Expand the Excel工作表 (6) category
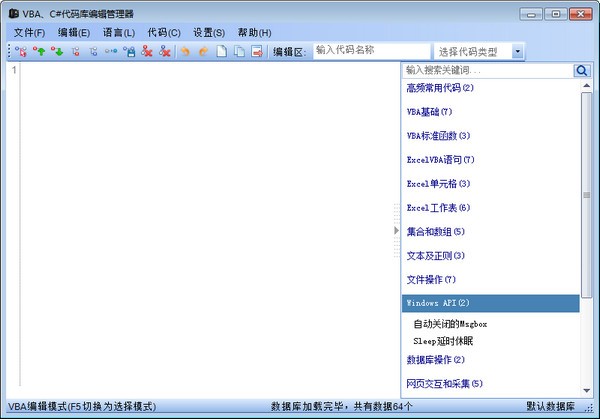This screenshot has width=600, height=419. [438, 208]
